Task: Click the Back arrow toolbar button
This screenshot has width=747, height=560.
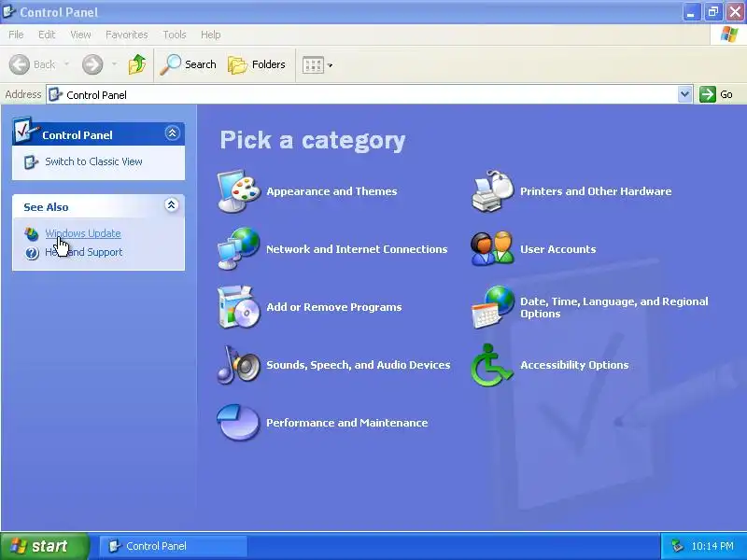Action: (33, 64)
